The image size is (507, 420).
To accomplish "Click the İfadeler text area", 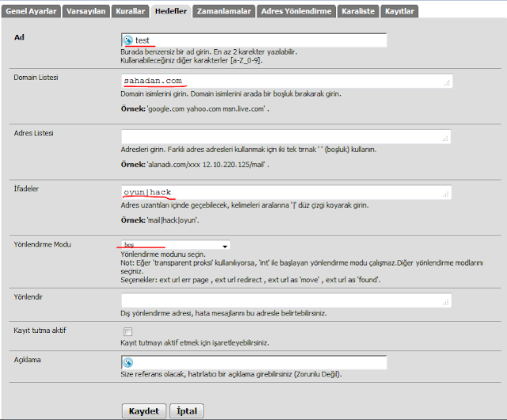I will [286, 193].
